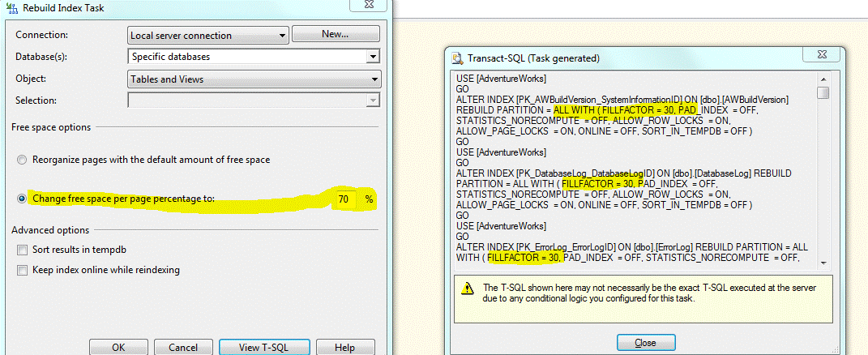This screenshot has height=355, width=868.
Task: Click the T-SQL scrollbar down arrow
Action: (x=823, y=261)
